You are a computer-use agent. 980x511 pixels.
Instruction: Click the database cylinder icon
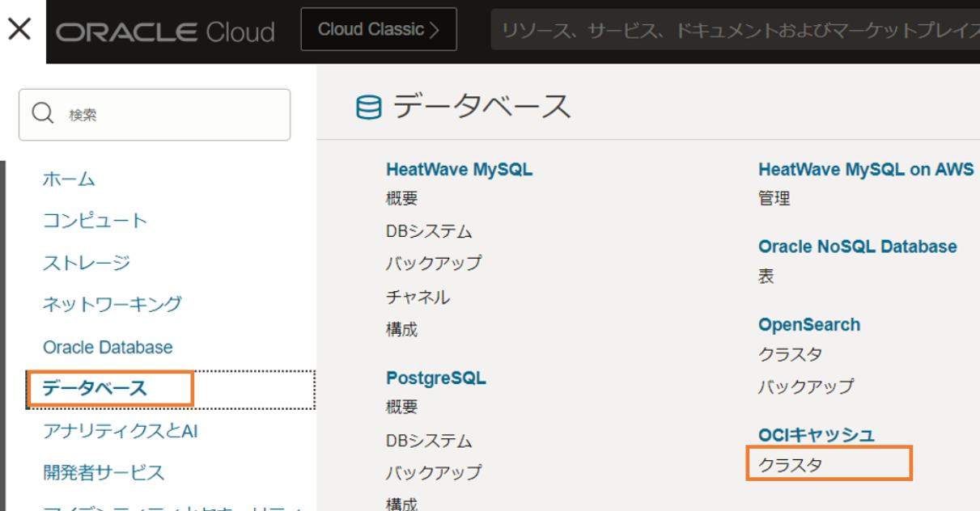tap(368, 108)
